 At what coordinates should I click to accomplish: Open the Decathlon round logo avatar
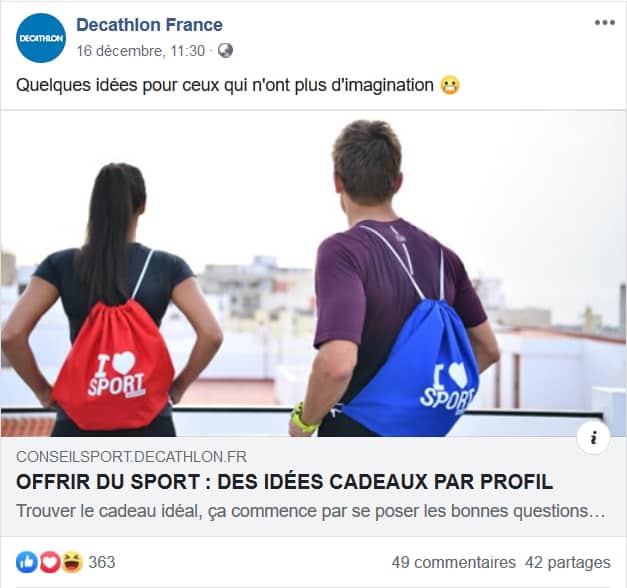(41, 38)
